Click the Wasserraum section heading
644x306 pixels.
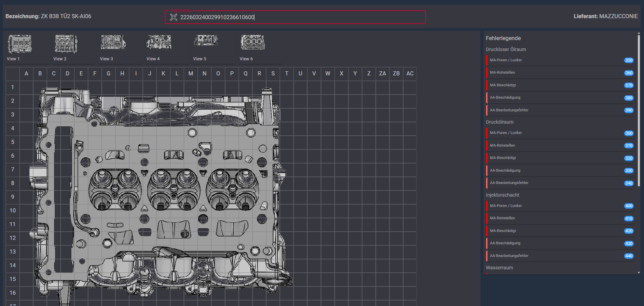(x=499, y=268)
